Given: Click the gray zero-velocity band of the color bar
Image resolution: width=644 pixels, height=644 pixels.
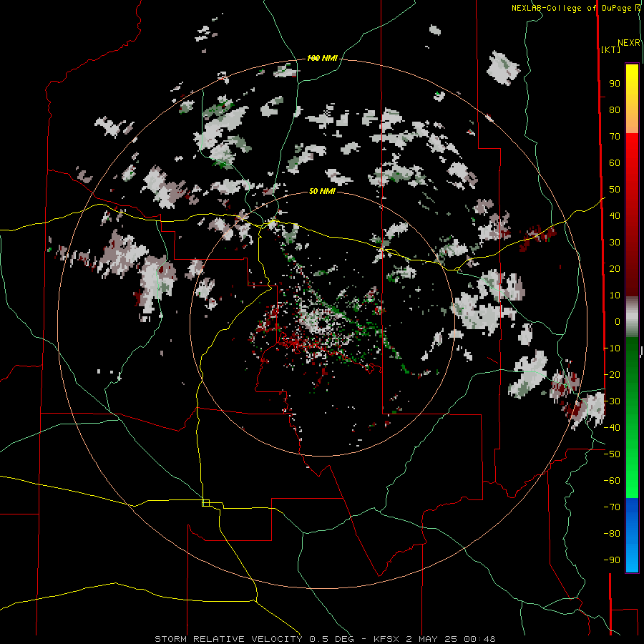Looking at the screenshot, I should 632,316.
